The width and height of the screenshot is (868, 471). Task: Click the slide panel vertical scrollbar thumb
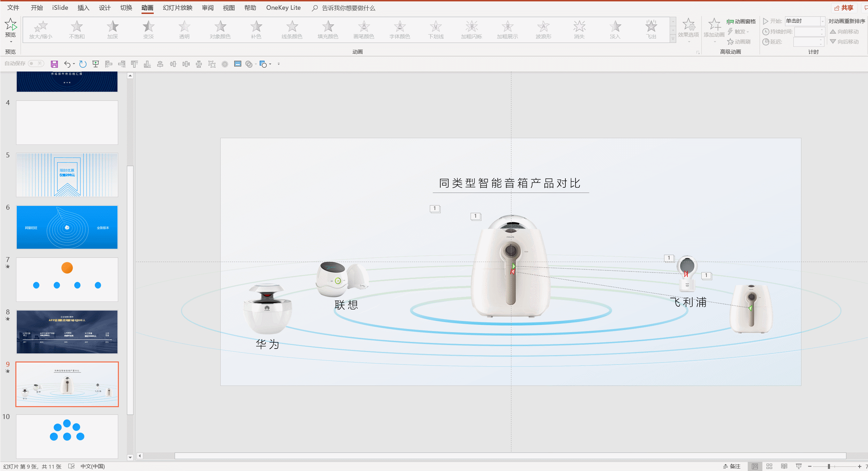tap(130, 290)
